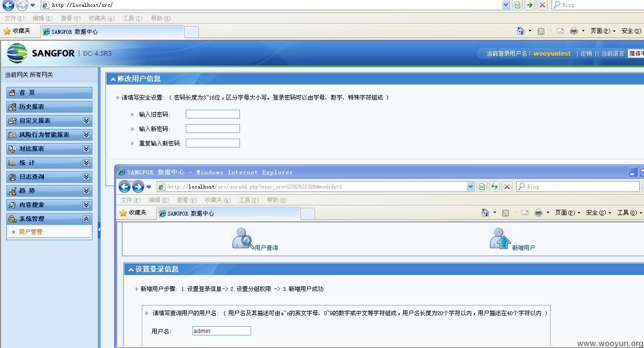The height and width of the screenshot is (348, 644).
Task: Open the 文件 menu
Action: (x=14, y=18)
